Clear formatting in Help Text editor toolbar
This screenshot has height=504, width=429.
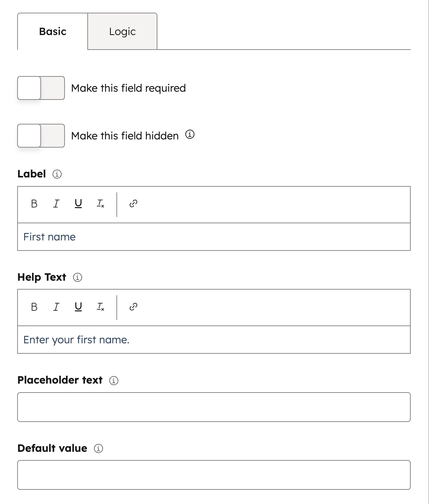pos(100,307)
